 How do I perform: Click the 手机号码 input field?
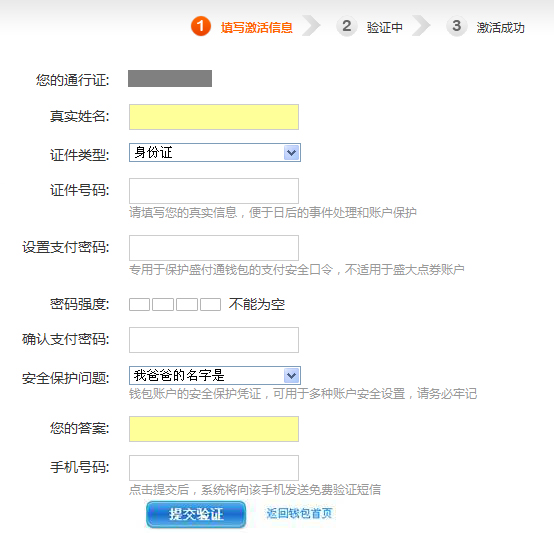214,468
